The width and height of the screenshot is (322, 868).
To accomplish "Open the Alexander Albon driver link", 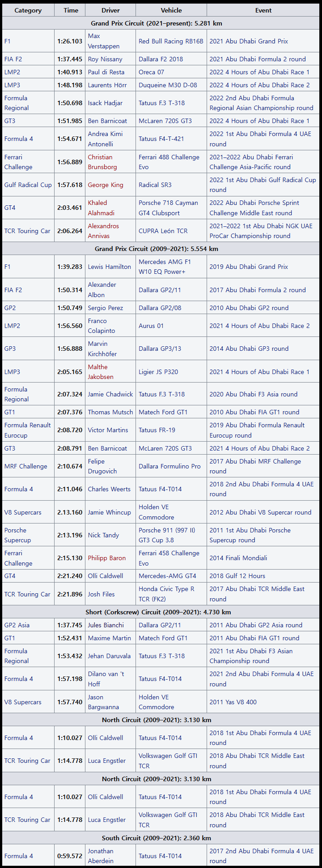I will 102,290.
